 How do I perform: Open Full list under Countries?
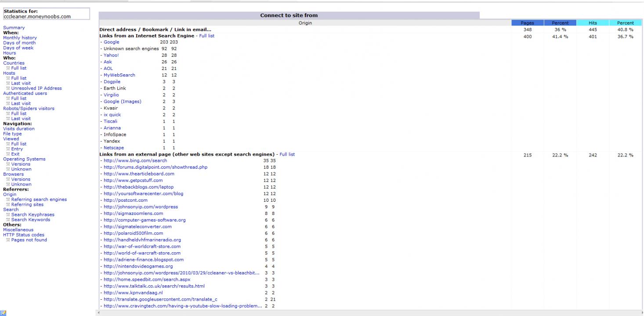click(x=19, y=68)
